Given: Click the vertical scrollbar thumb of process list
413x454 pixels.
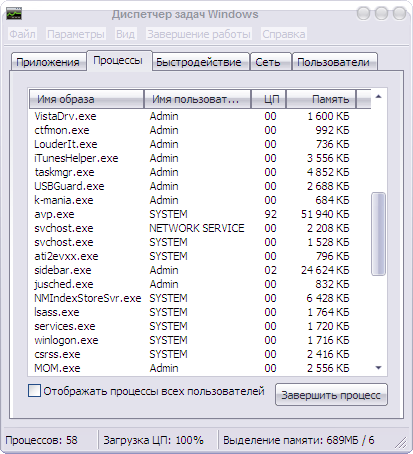Looking at the screenshot, I should pos(378,234).
